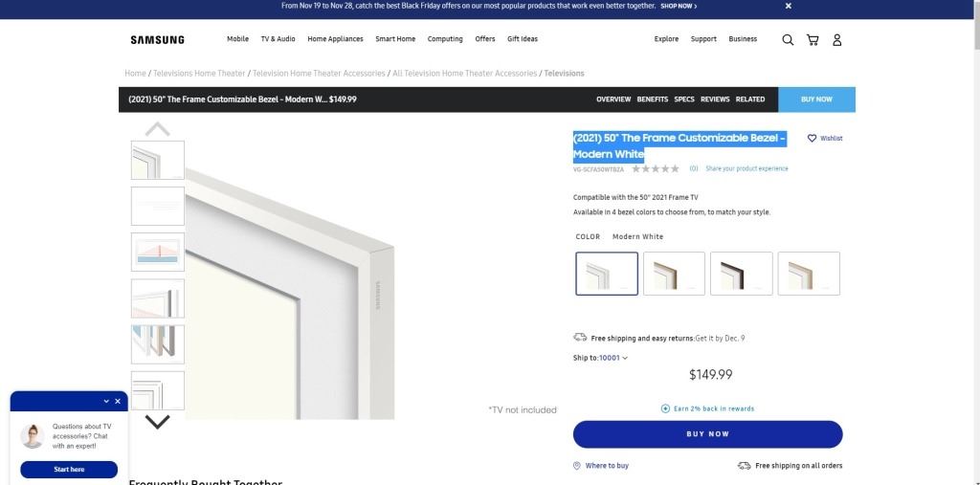Open the TV & Audio menu
Viewport: 980px width, 485px height.
(x=278, y=39)
